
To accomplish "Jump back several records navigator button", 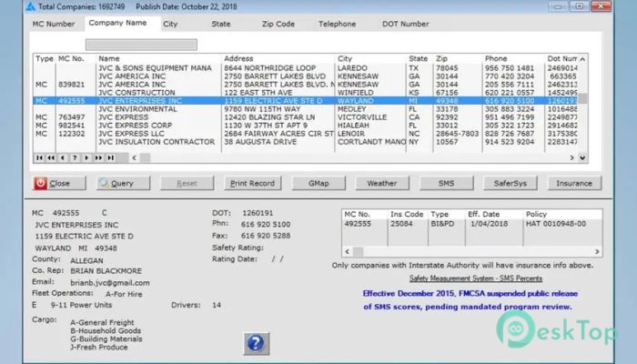I will 51,157.
